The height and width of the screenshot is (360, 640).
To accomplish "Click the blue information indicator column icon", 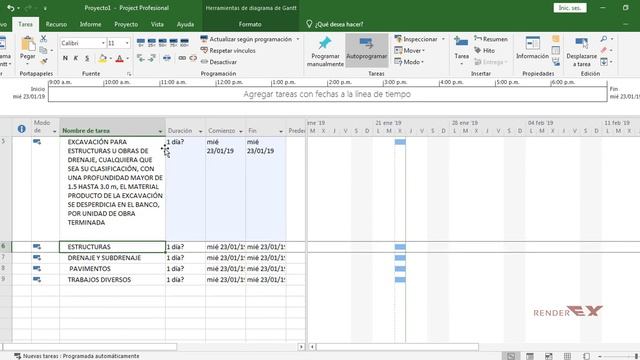I will (x=22, y=129).
